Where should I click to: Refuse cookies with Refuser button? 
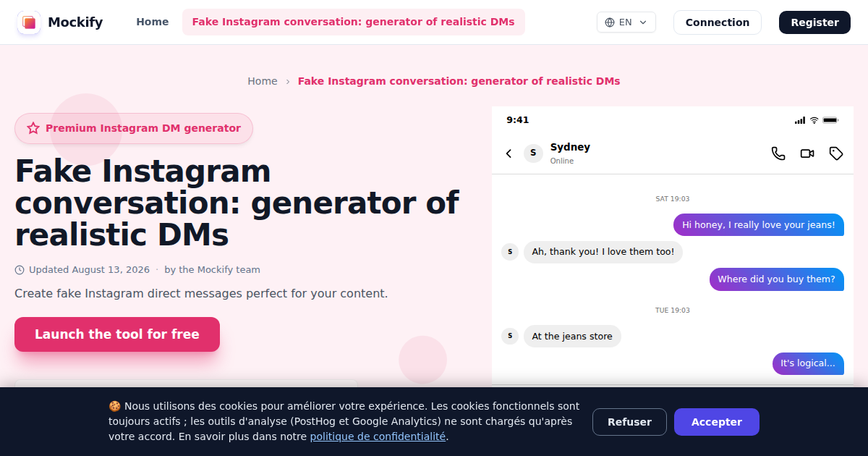tap(629, 422)
